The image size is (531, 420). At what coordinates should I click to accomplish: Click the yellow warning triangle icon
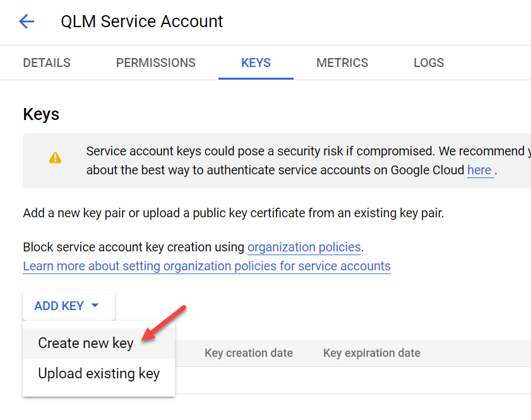pyautogui.click(x=55, y=158)
